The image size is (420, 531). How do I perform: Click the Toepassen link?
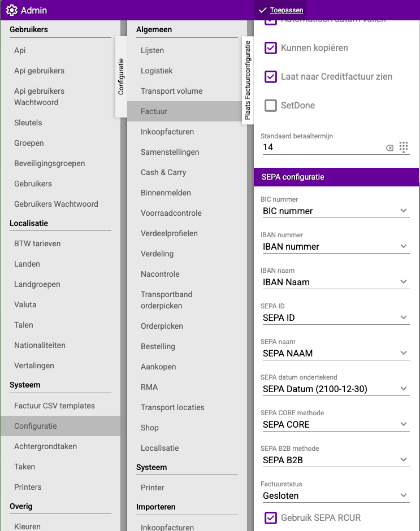tap(287, 10)
